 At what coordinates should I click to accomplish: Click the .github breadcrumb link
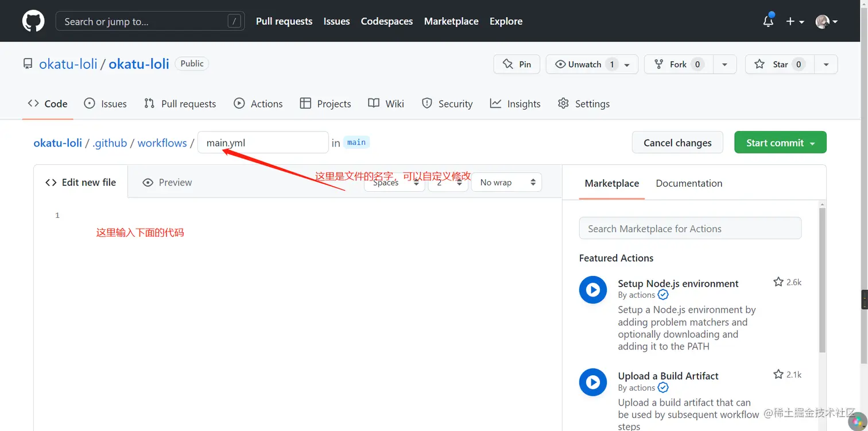110,143
